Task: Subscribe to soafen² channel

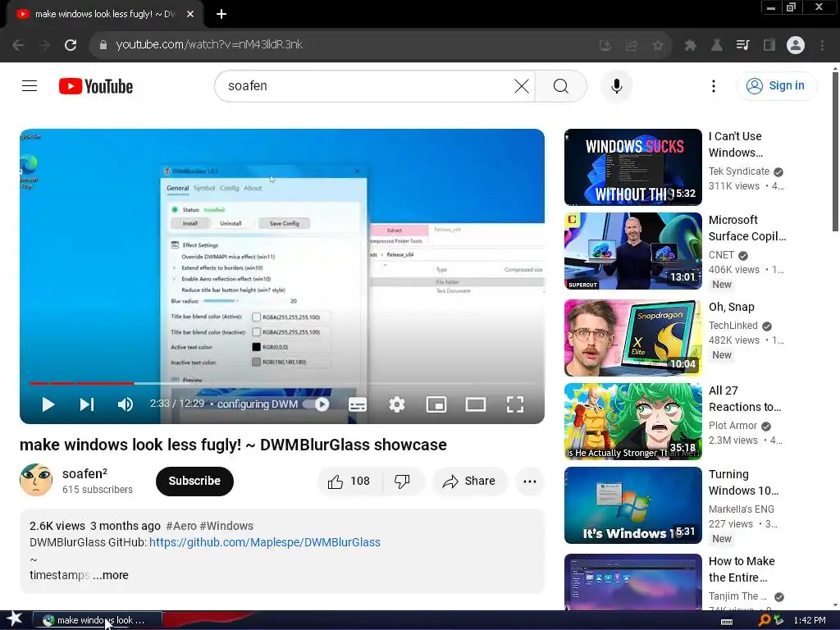Action: point(194,481)
